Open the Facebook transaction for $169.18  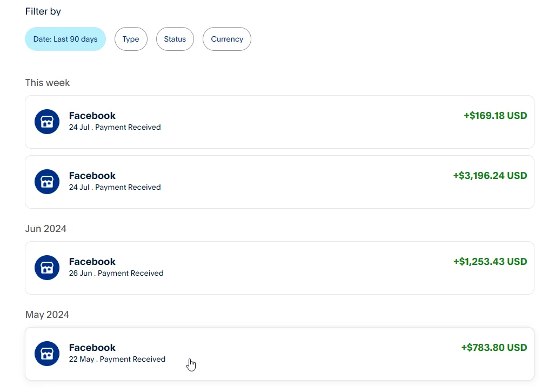279,122
